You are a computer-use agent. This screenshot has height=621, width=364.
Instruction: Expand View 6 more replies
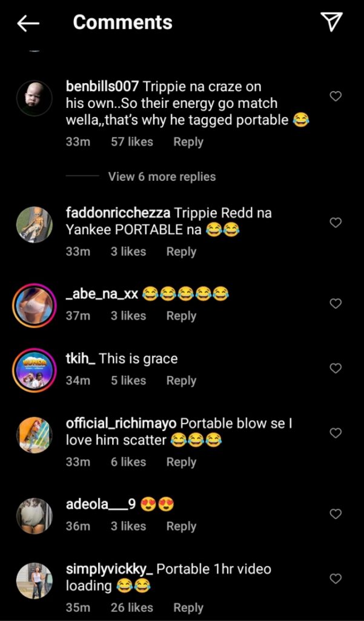pos(162,176)
